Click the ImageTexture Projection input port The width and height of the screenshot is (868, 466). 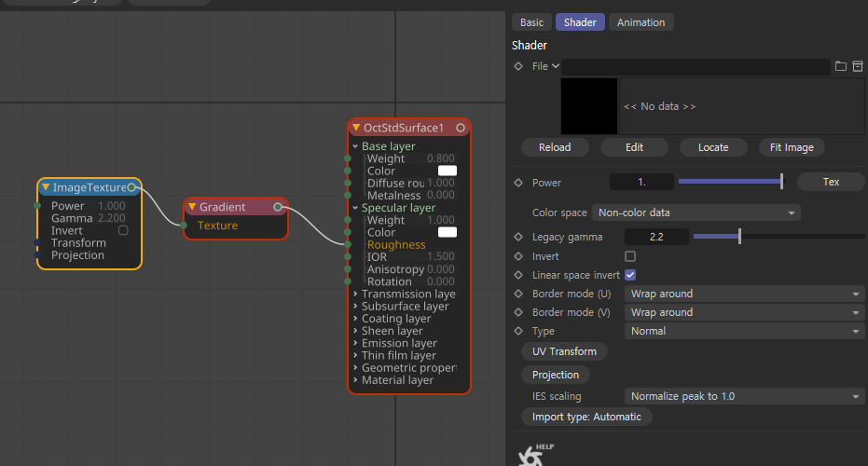pos(37,254)
